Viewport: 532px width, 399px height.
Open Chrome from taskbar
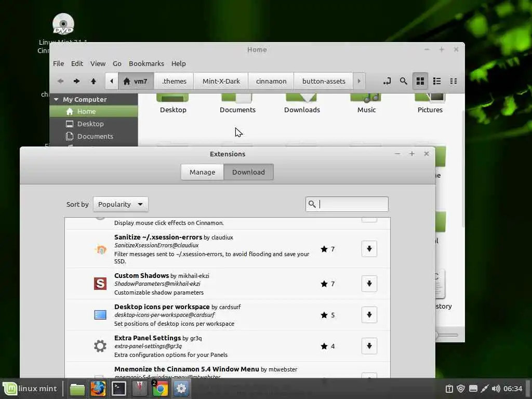tap(160, 389)
